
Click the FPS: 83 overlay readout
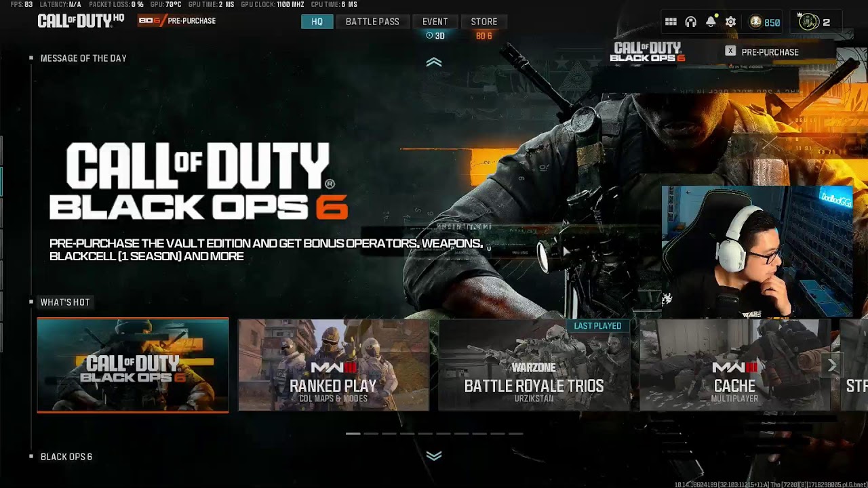22,5
